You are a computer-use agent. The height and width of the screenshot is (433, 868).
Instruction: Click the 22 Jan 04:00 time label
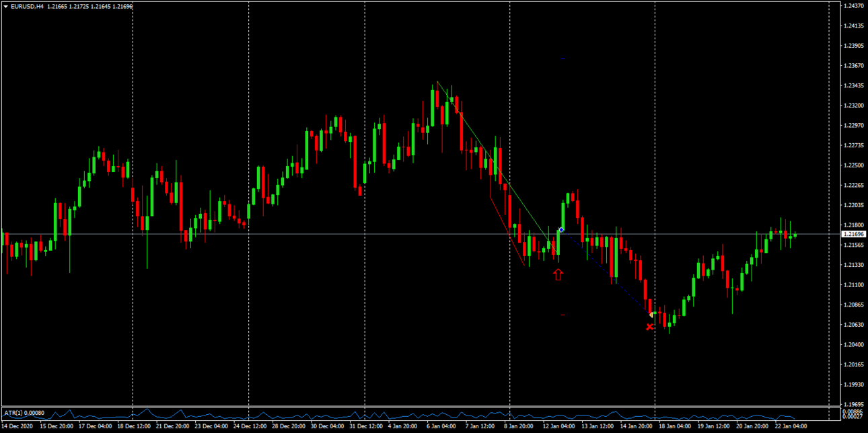click(791, 426)
